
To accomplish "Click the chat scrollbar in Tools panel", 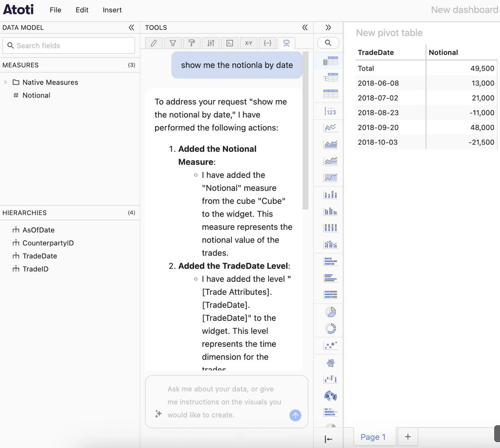I will (x=306, y=130).
